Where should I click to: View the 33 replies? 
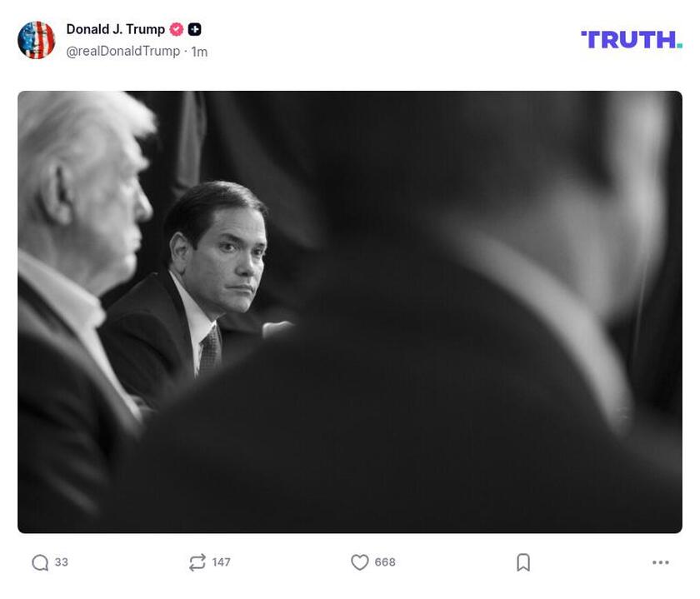[x=59, y=562]
